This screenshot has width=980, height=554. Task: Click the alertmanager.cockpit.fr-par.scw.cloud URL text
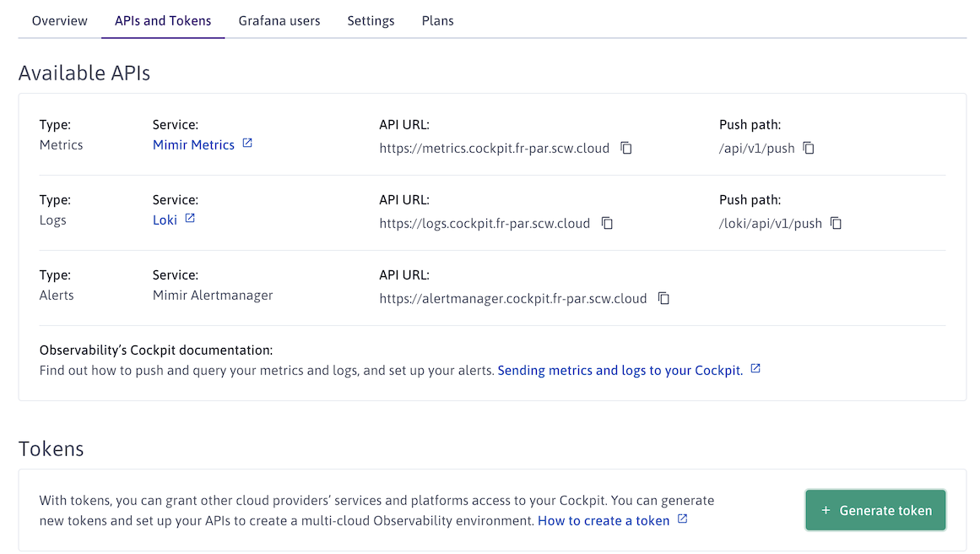tap(512, 298)
